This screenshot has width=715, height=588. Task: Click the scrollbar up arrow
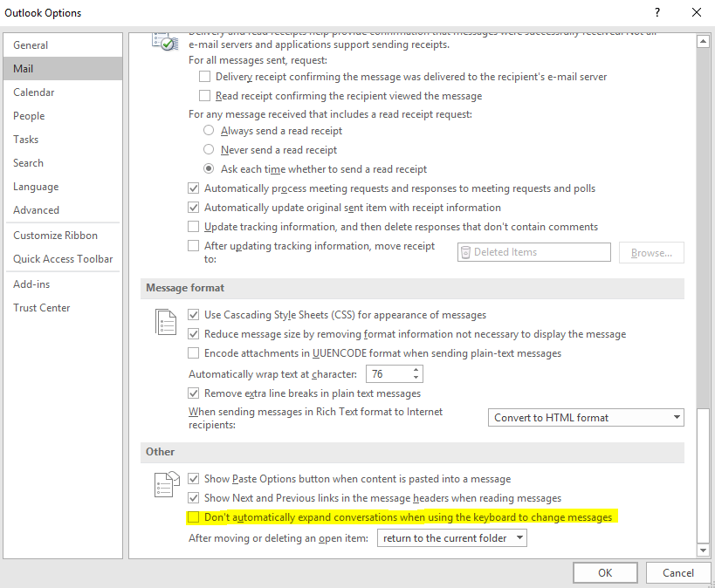(x=703, y=42)
